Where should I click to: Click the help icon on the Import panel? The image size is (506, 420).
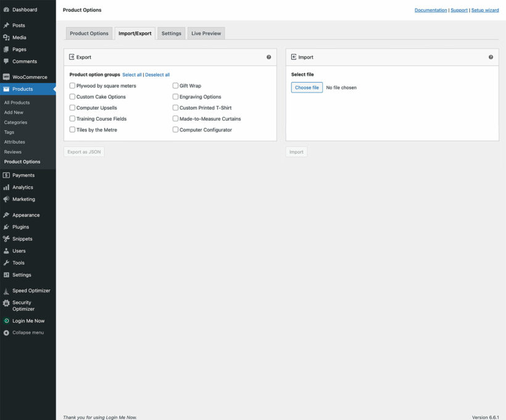[x=491, y=56]
